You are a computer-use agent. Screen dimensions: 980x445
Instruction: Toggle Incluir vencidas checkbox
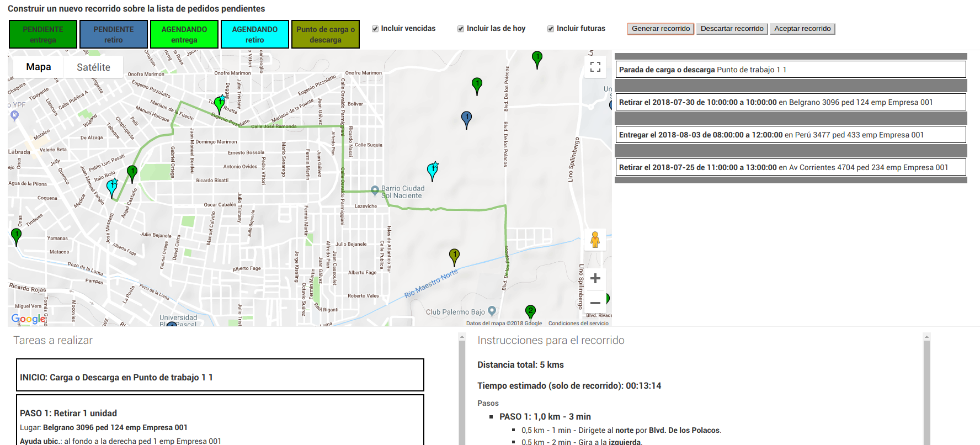pos(375,29)
